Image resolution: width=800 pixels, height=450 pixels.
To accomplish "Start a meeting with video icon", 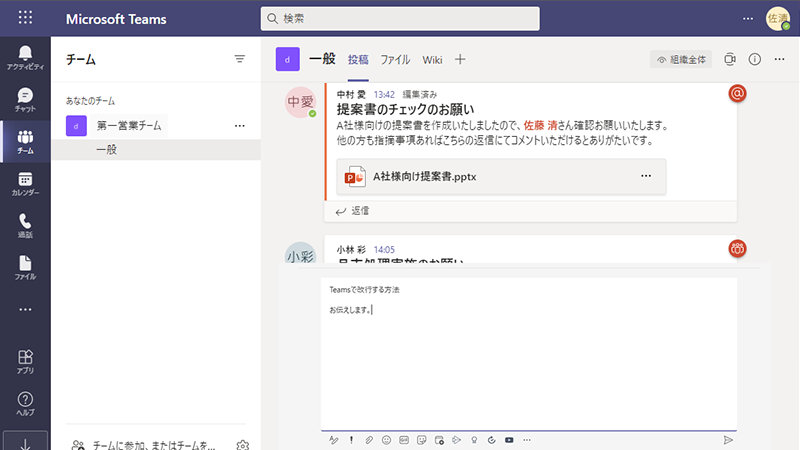I will 730,59.
